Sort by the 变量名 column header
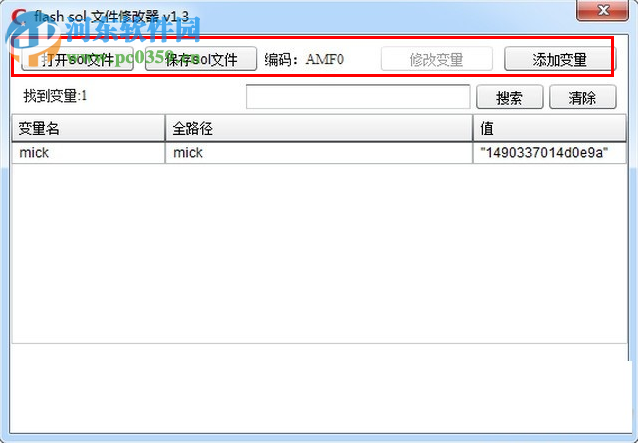The image size is (638, 443). click(88, 128)
